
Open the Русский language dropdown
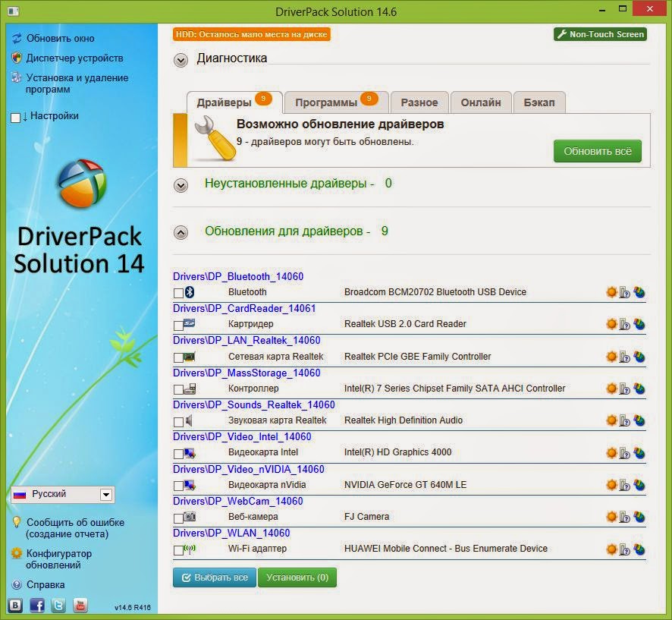click(x=106, y=494)
